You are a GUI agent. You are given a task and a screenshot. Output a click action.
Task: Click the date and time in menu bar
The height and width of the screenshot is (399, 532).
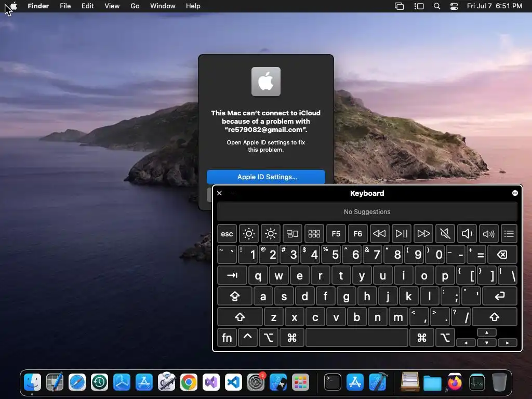495,6
